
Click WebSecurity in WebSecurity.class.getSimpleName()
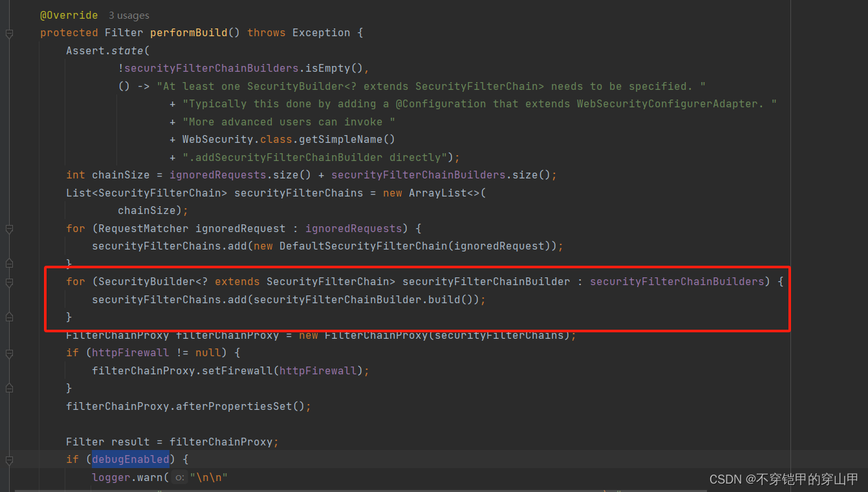[x=218, y=139]
